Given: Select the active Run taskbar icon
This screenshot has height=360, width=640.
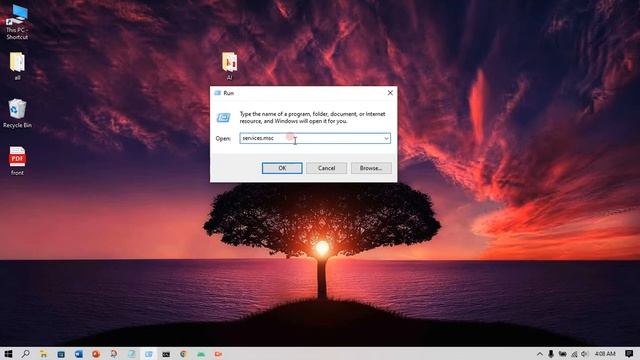Looking at the screenshot, I should click(149, 354).
